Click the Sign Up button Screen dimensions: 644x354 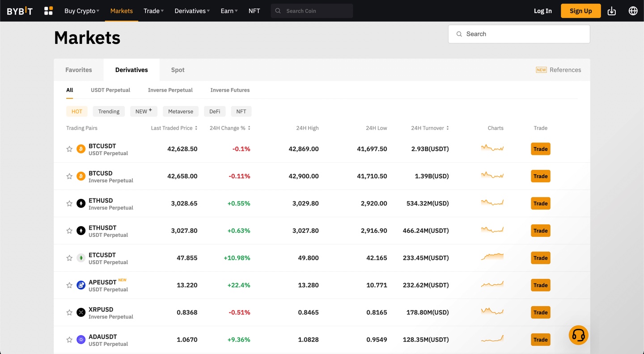(x=581, y=11)
